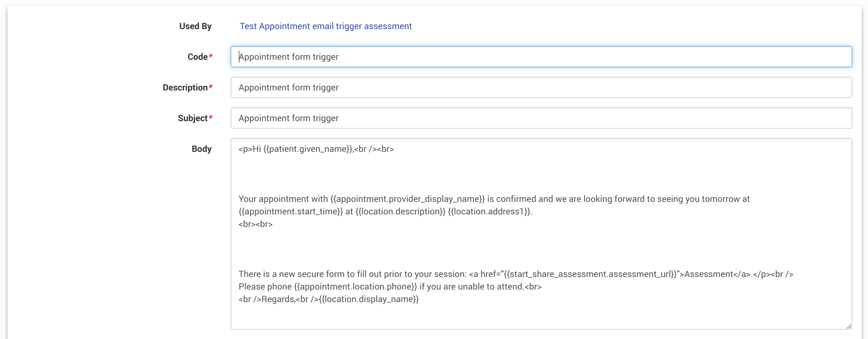This screenshot has width=868, height=339.
Task: Click the Regards line with location.display_name
Action: [x=329, y=299]
